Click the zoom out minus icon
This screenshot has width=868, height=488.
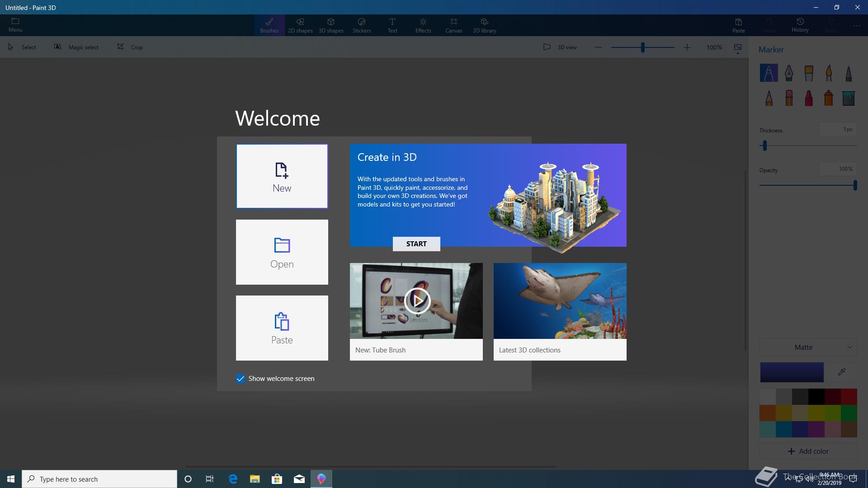[598, 47]
